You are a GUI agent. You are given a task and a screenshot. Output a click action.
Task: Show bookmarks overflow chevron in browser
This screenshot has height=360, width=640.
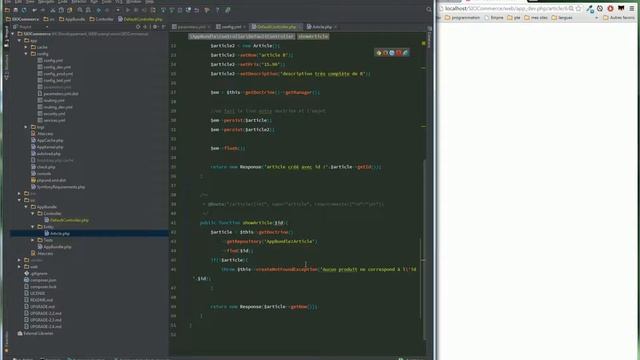point(597,18)
